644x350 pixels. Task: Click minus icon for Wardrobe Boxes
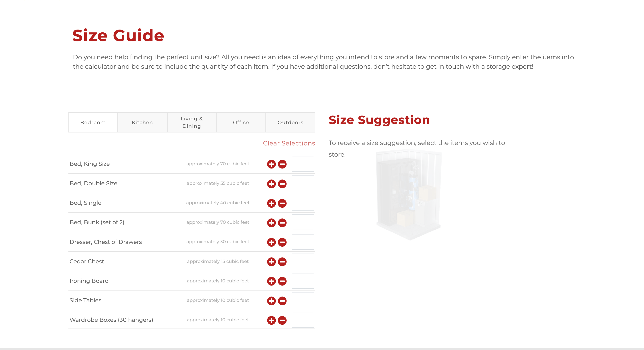[x=282, y=320]
